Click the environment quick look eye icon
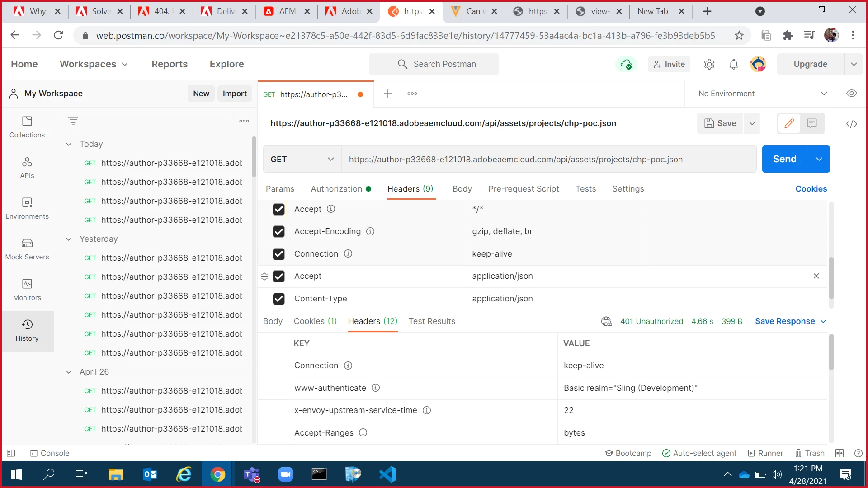The height and width of the screenshot is (488, 868). pyautogui.click(x=851, y=94)
